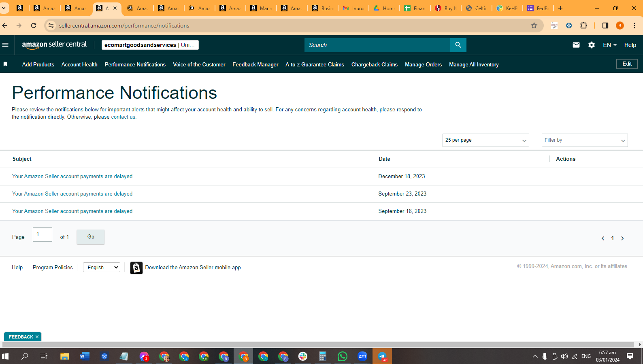Viewport: 643px width, 364px height.
Task: Go back in browser history
Action: [x=5, y=26]
